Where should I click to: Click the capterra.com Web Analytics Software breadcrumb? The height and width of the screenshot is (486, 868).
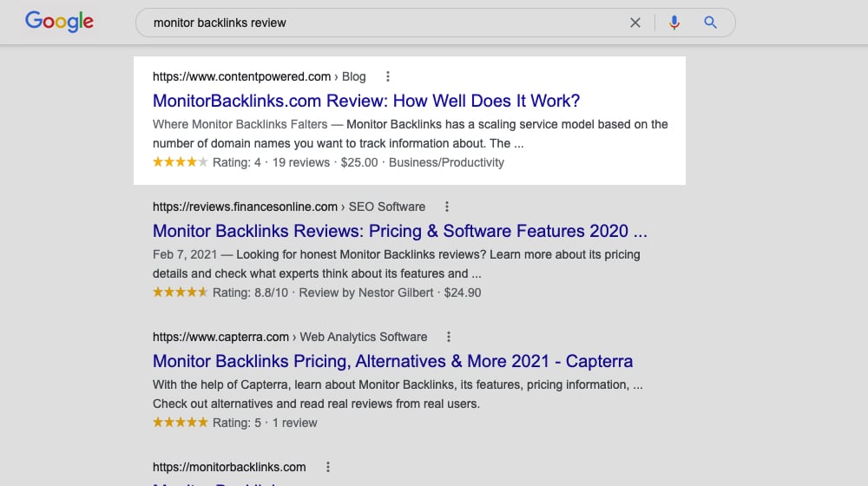[290, 337]
